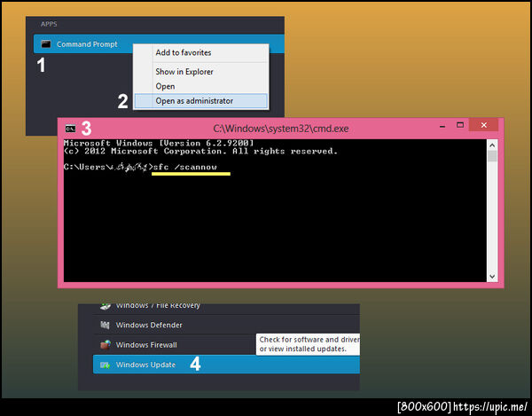Click the cmd.exe title bar system icon

70,129
